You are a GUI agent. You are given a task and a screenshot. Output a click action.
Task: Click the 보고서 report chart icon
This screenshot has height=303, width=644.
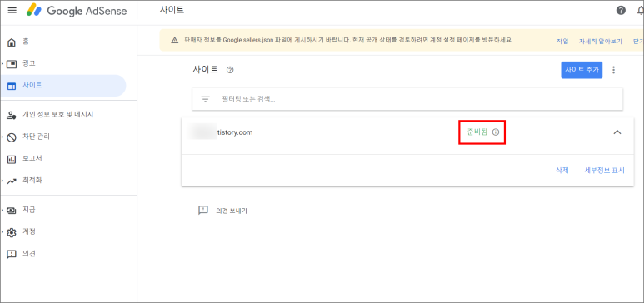coord(12,159)
